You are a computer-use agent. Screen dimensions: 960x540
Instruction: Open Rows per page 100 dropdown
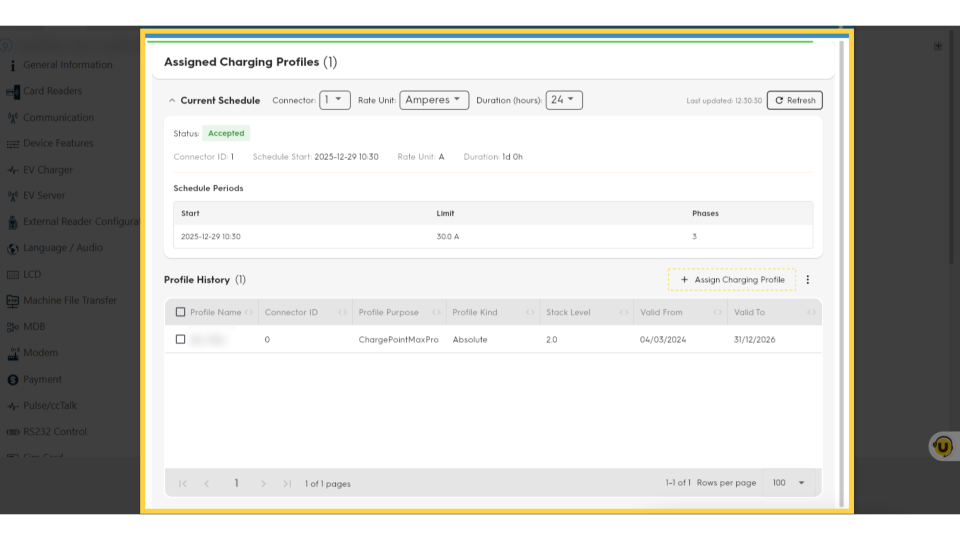[x=788, y=483]
